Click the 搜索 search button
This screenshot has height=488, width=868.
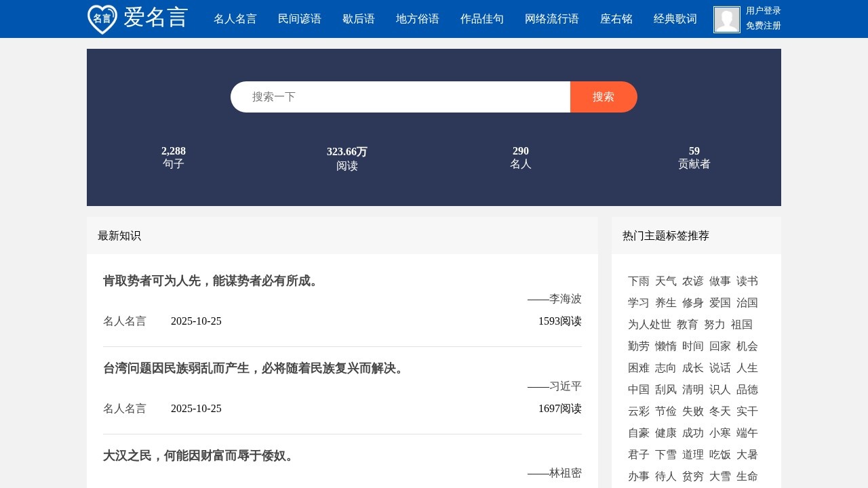pyautogui.click(x=603, y=96)
